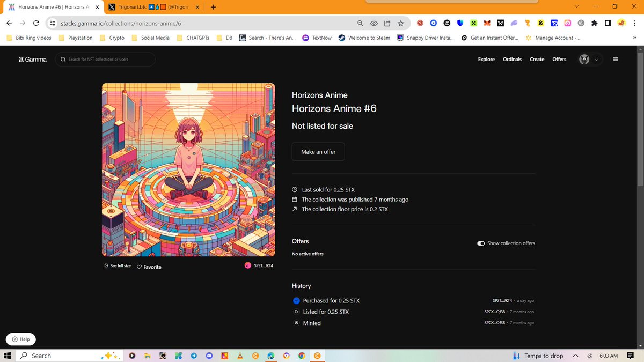Viewport: 644px width, 362px height.
Task: Open the user avatar in Gamma header
Action: [584, 59]
